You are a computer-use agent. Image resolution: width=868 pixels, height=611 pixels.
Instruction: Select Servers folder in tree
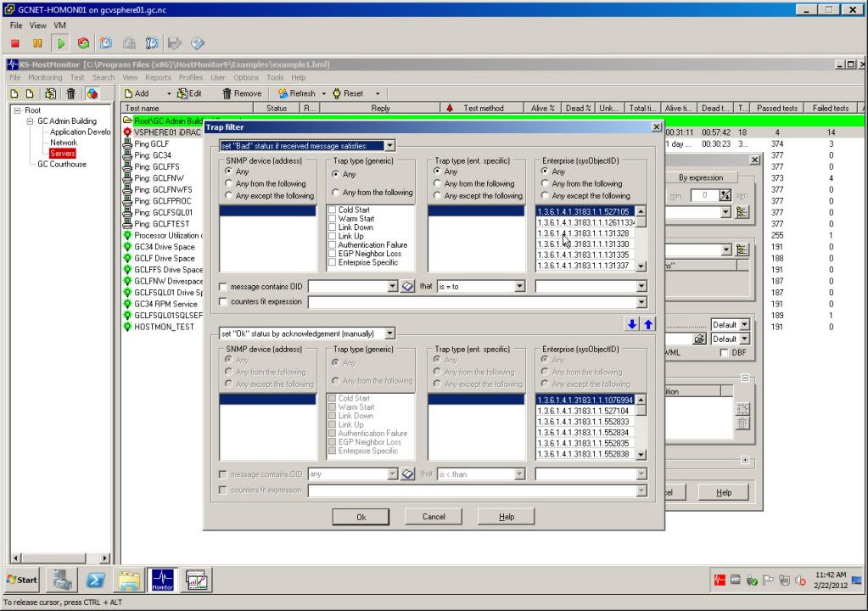(x=62, y=154)
